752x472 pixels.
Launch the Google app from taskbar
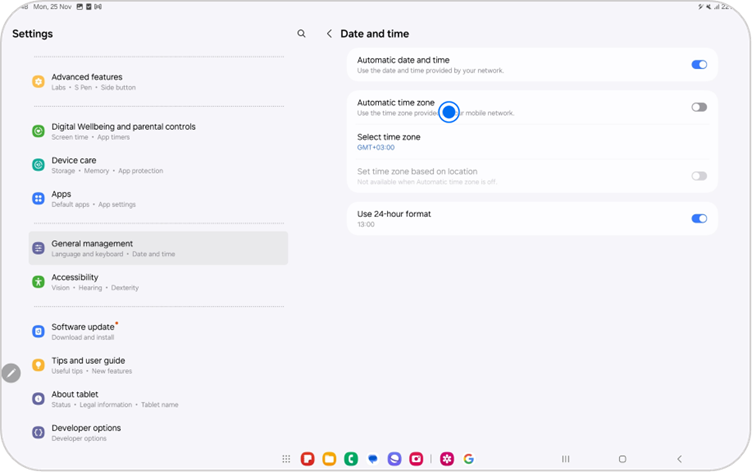pos(468,459)
